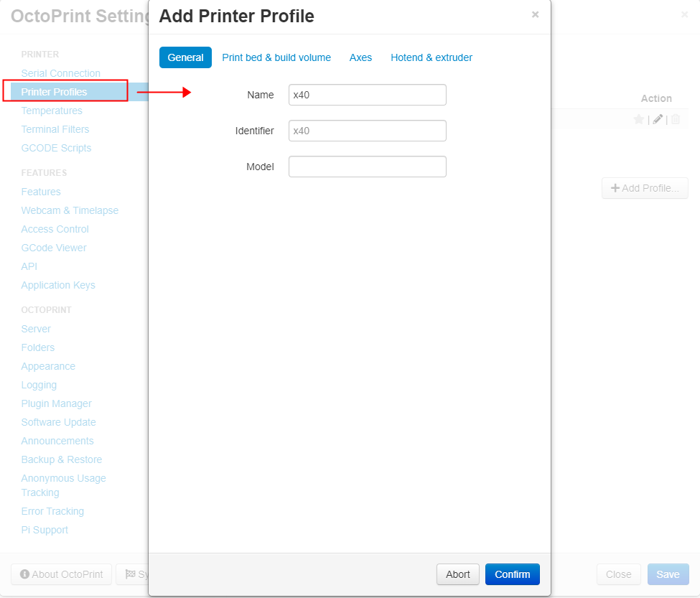Open GCODE Scripts settings
This screenshot has width=700, height=598.
[x=56, y=148]
